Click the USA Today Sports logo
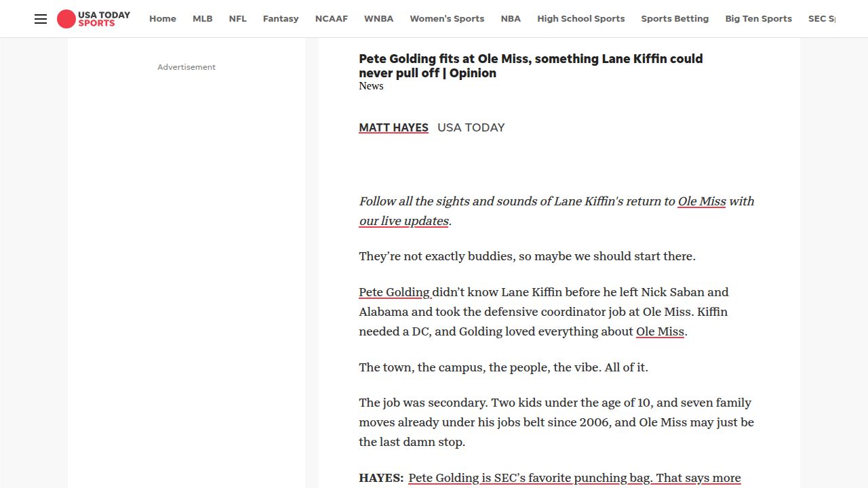 coord(94,19)
